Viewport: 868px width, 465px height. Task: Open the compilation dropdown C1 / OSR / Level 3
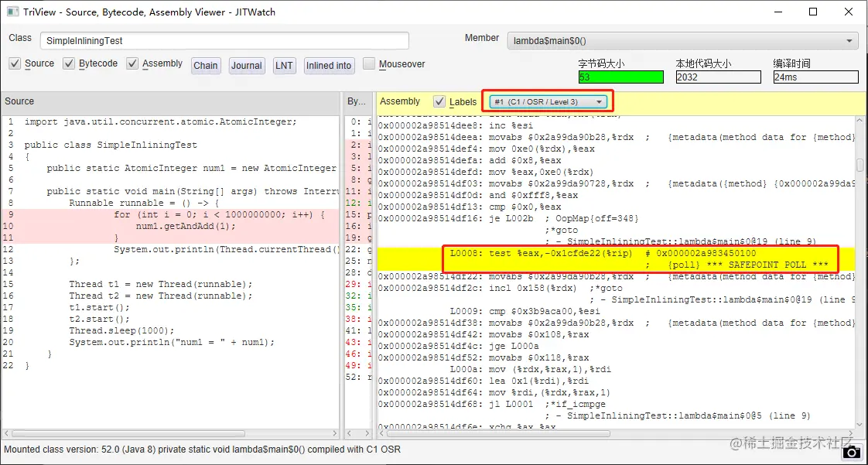548,102
